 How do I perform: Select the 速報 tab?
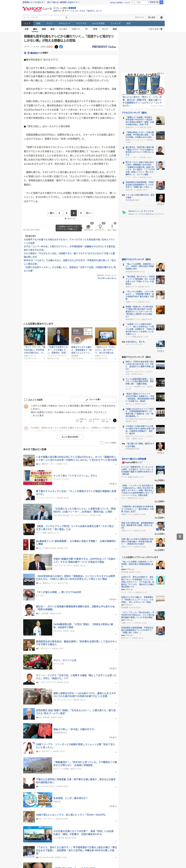(x=38, y=24)
